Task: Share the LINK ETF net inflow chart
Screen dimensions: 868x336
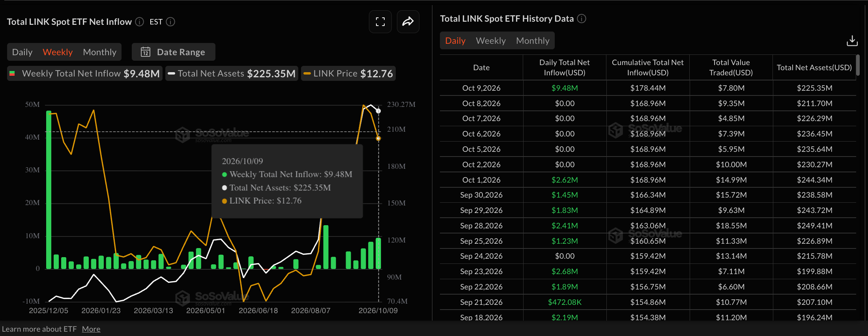Action: tap(408, 22)
